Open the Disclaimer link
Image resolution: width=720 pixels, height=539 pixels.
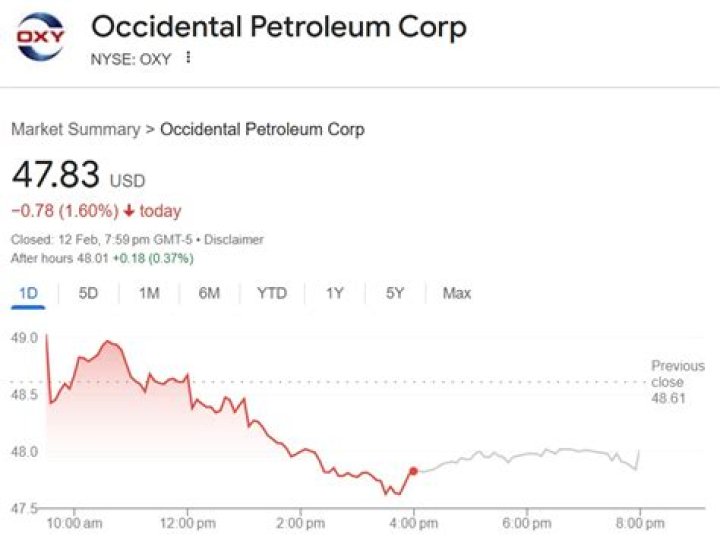point(235,240)
